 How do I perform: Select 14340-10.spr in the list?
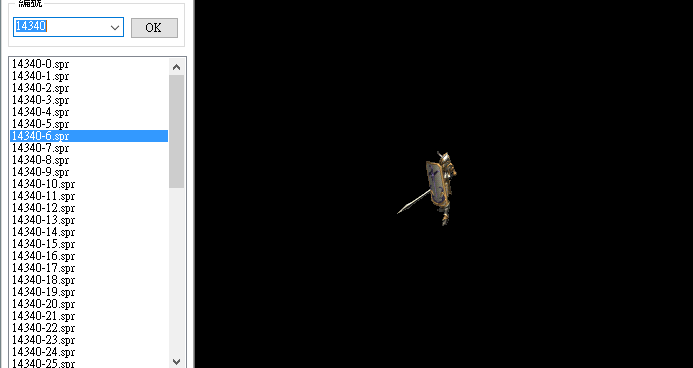point(89,184)
